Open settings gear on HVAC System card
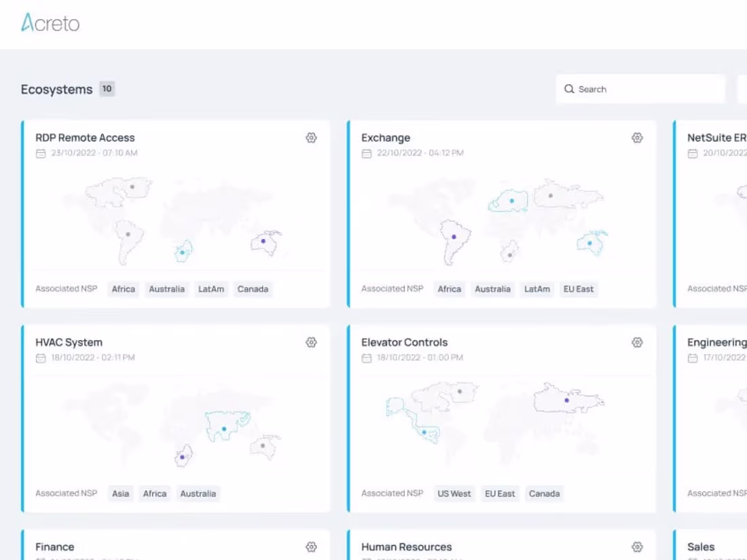Viewport: 747px width, 560px height. [x=311, y=342]
